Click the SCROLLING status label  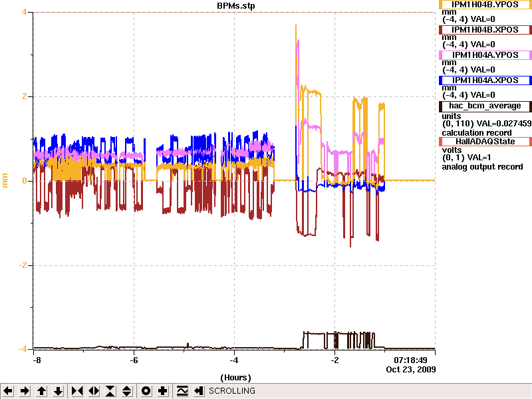(232, 391)
